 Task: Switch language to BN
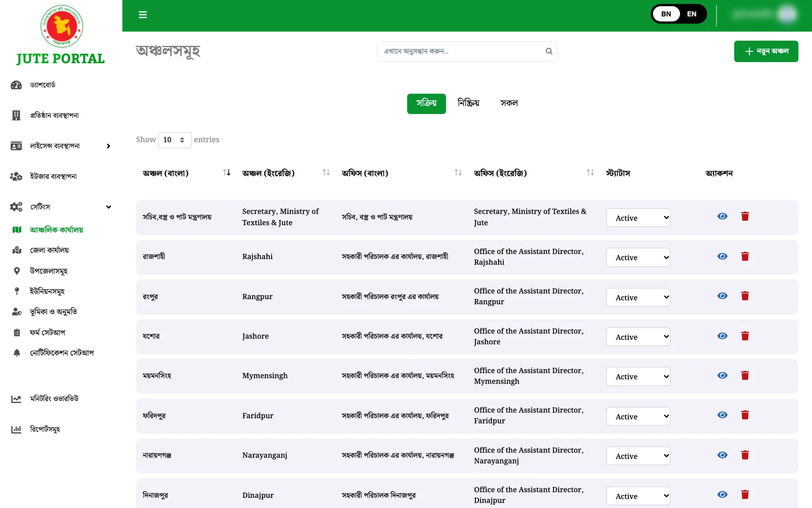pos(666,14)
